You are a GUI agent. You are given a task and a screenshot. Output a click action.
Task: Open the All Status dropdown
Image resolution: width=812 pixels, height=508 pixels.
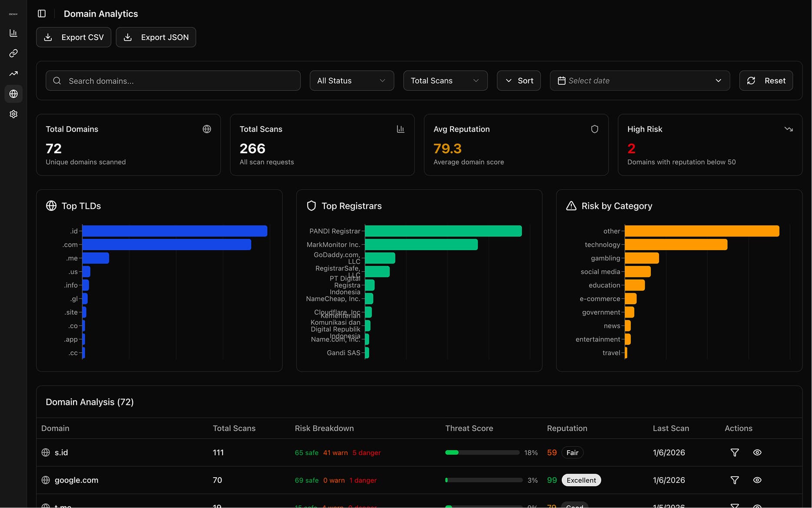[351, 80]
